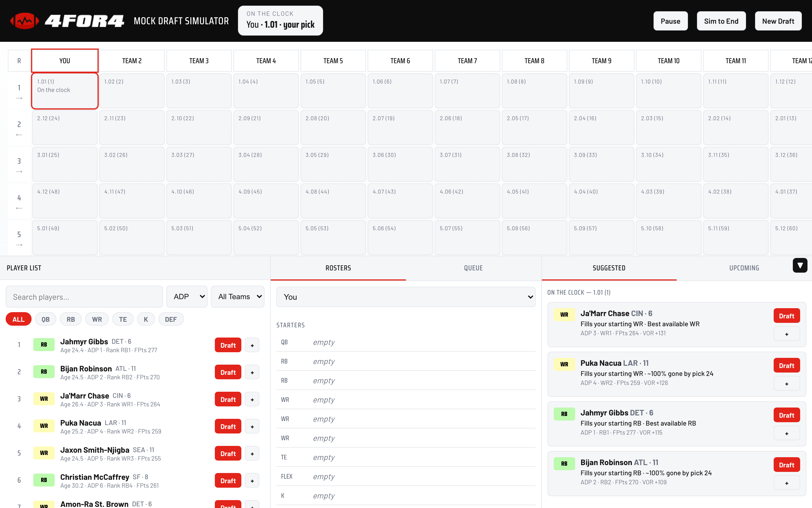Image resolution: width=812 pixels, height=508 pixels.
Task: Click the empty K starter slot
Action: tap(406, 496)
